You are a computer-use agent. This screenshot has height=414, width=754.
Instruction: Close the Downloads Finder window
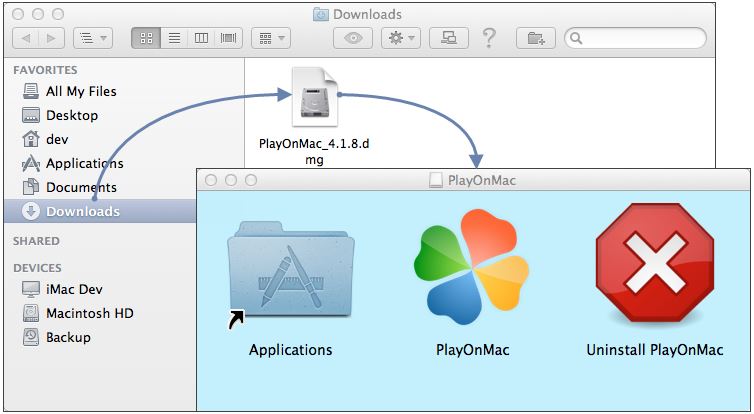pos(18,14)
